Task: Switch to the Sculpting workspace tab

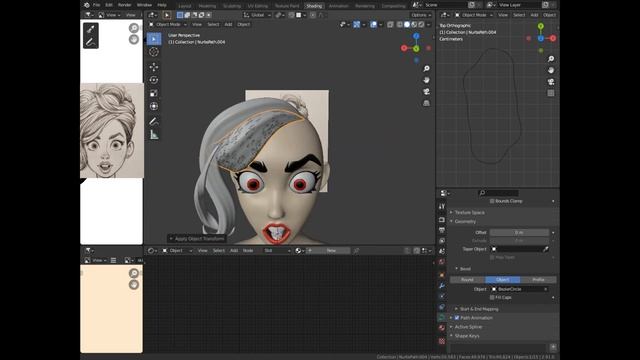Action: pos(232,6)
